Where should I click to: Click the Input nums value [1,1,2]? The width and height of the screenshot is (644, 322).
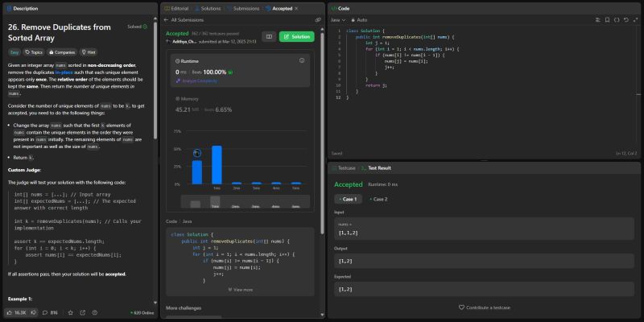coord(348,233)
